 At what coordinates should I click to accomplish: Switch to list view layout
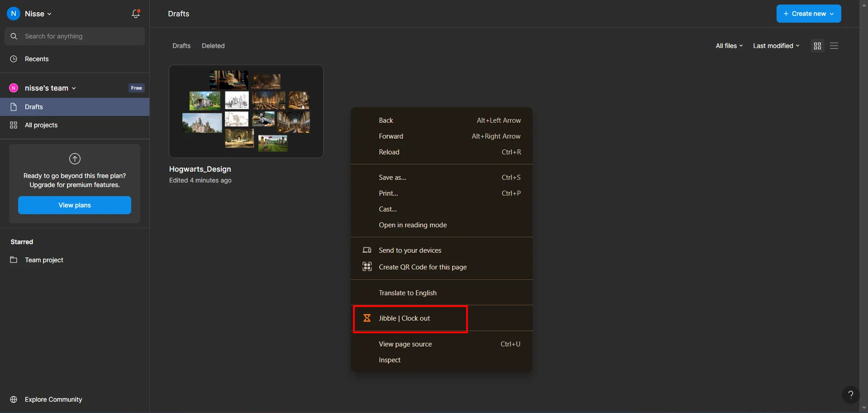click(834, 46)
